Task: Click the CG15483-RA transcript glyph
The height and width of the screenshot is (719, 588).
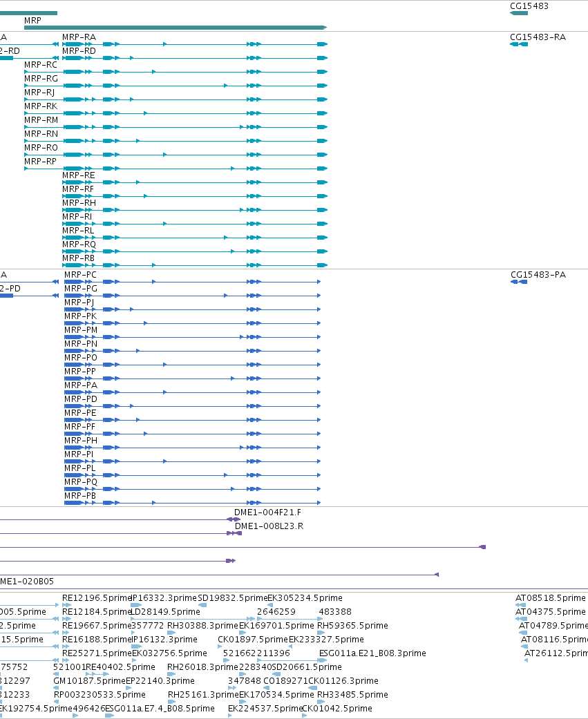Action: click(x=519, y=44)
